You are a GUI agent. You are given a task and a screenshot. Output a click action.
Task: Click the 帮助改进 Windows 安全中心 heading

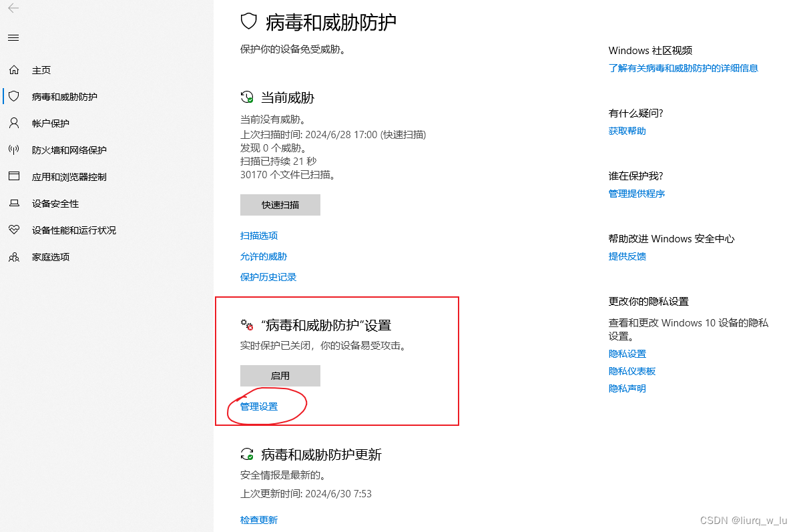[x=671, y=239]
